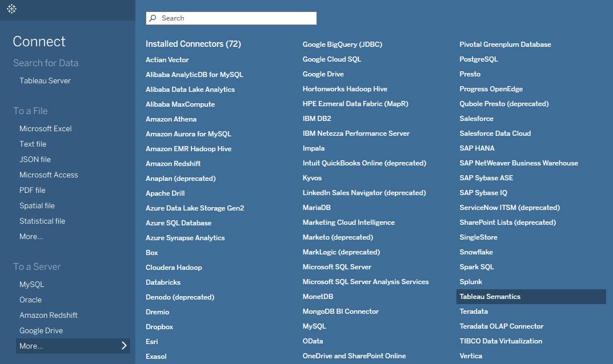This screenshot has width=613, height=364.
Task: Select Dropbox connector
Action: click(159, 327)
